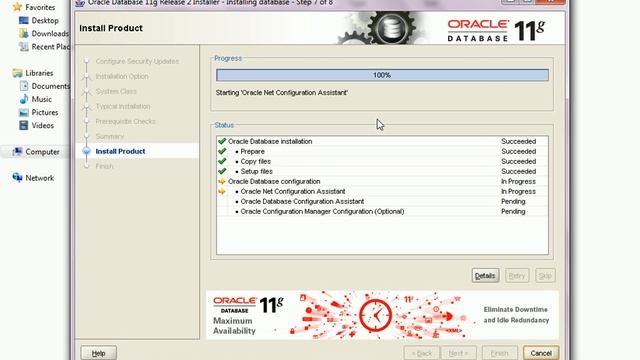Viewport: 640px width, 360px height.
Task: Click the Retry button
Action: (517, 276)
